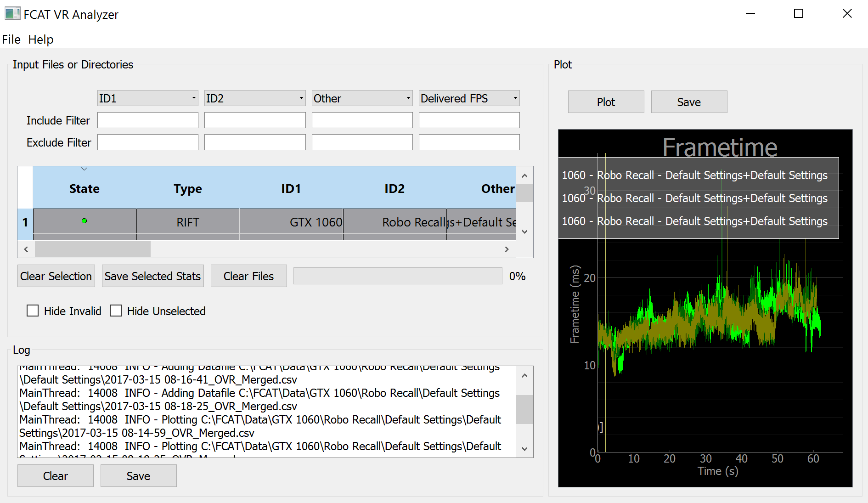Image resolution: width=868 pixels, height=503 pixels.
Task: Enable the Hide Invalid checkbox
Action: (x=33, y=311)
